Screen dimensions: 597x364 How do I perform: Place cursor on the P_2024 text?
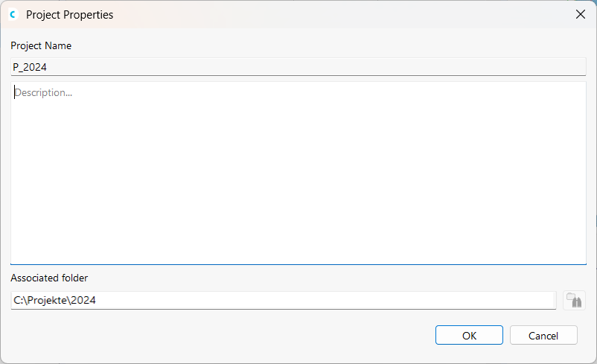pos(30,66)
